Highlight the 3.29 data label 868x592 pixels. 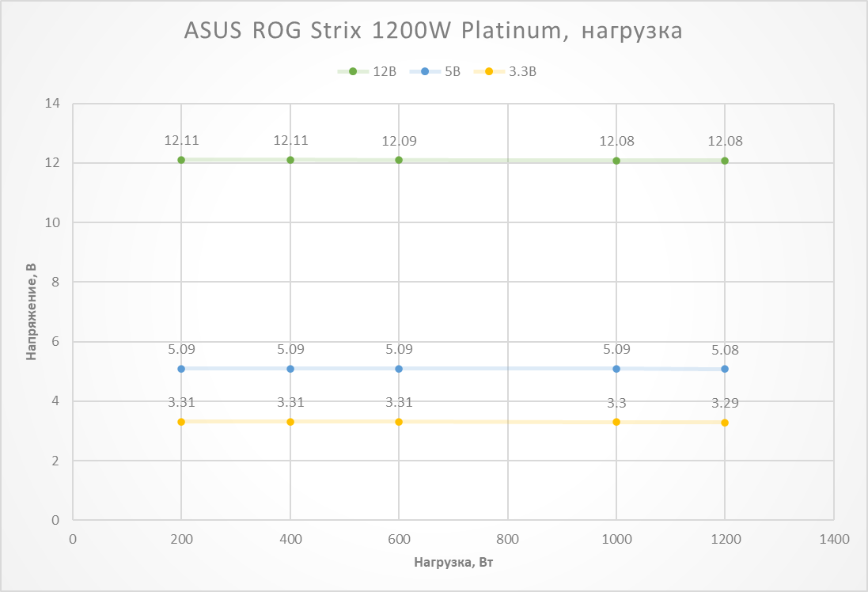click(725, 403)
